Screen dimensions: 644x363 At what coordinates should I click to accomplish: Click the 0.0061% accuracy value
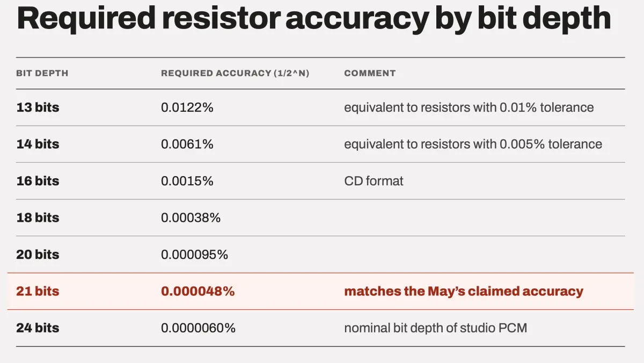(x=187, y=144)
